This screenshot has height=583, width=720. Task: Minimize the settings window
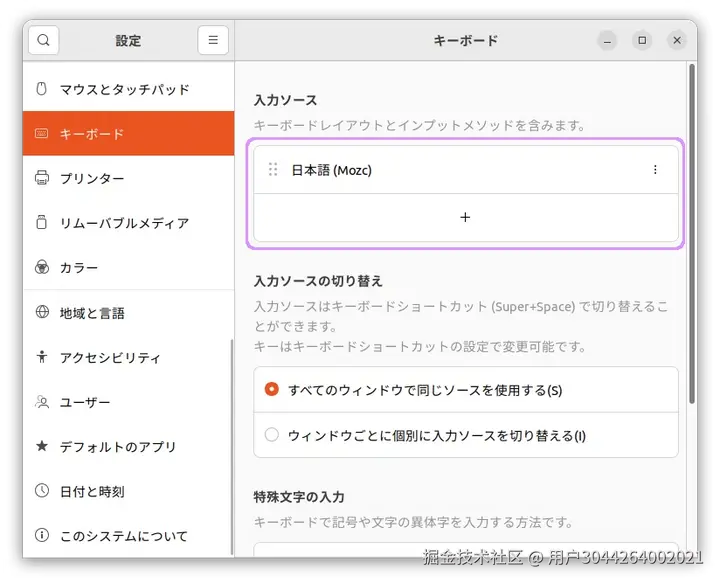pyautogui.click(x=607, y=41)
